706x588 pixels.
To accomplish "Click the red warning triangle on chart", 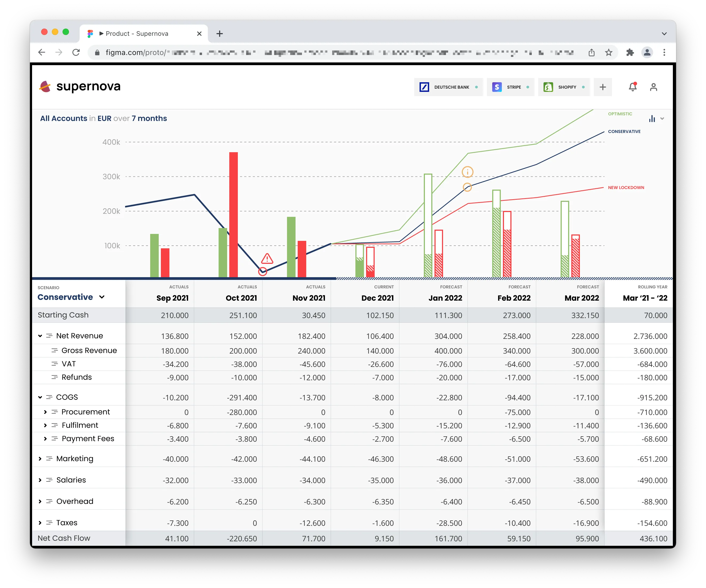I will point(267,259).
